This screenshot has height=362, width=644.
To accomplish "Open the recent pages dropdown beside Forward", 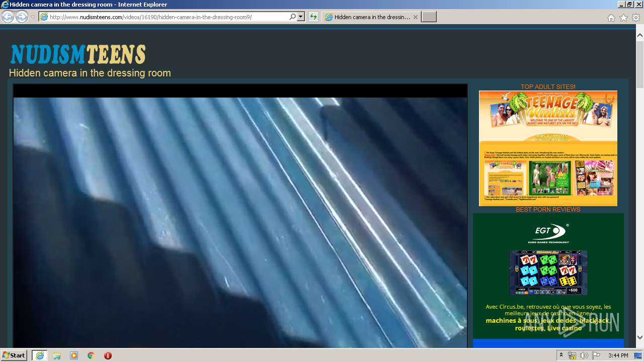I will (33, 17).
